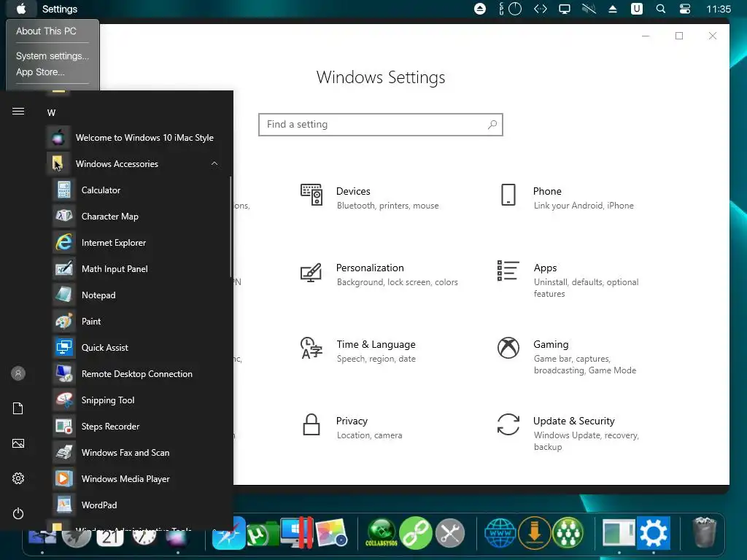Open Personalization settings
Image resolution: width=747 pixels, height=560 pixels.
(379, 274)
